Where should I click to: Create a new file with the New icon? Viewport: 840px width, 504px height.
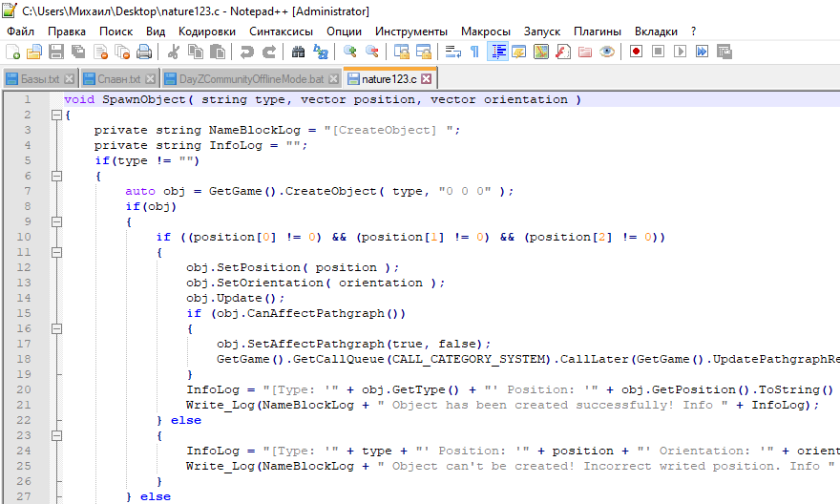(12, 52)
